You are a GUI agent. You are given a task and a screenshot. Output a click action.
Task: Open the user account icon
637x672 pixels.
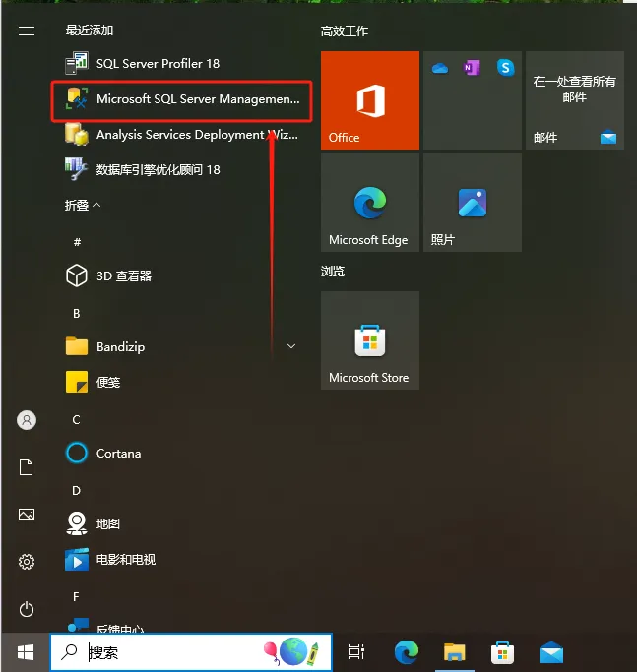(x=27, y=420)
